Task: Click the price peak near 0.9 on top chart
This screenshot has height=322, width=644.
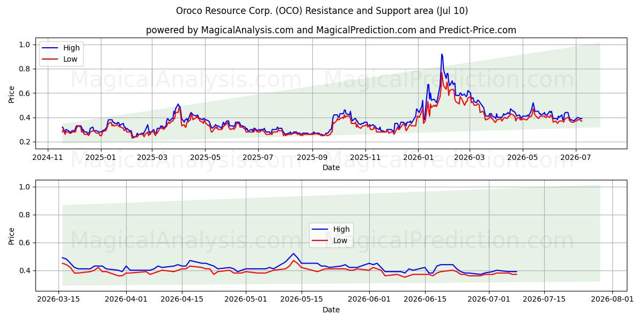Action: click(442, 54)
